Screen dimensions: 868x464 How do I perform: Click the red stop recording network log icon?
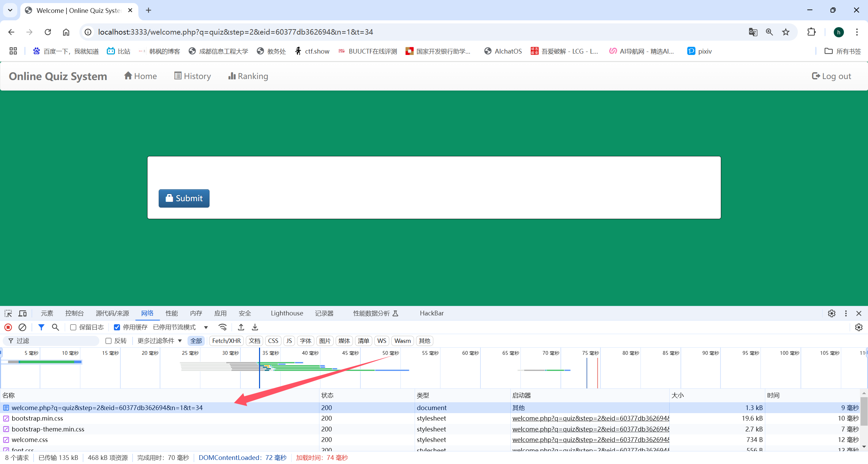pos(8,327)
